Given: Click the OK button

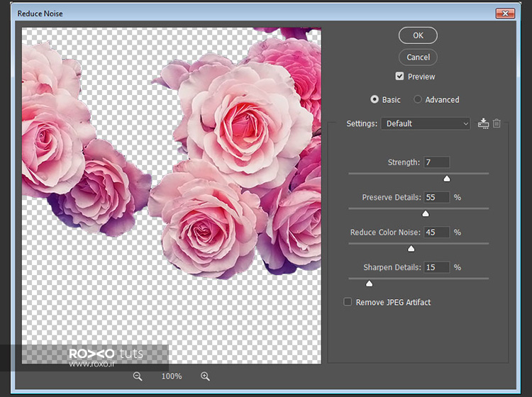Looking at the screenshot, I should click(418, 35).
